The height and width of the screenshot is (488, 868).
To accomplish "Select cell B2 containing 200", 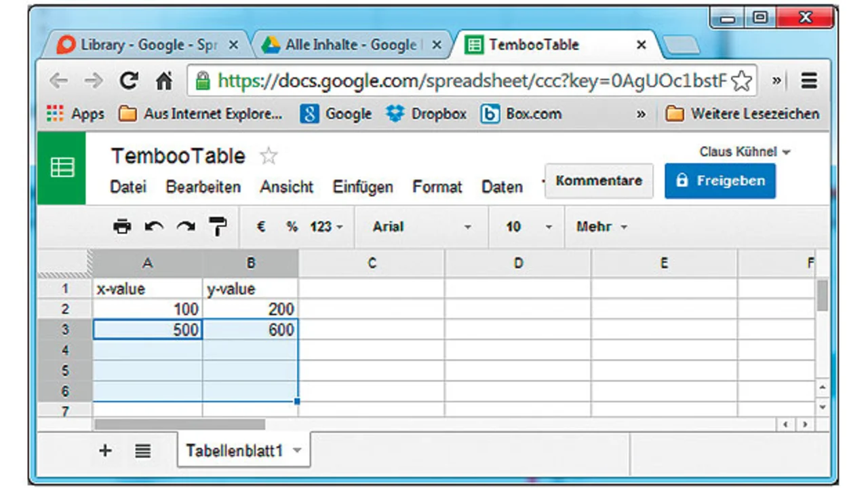I will (250, 309).
